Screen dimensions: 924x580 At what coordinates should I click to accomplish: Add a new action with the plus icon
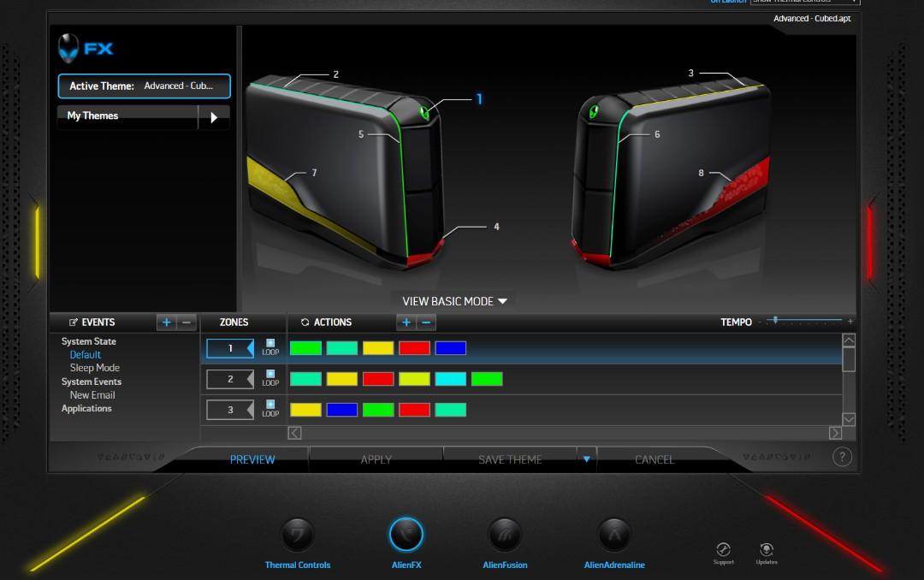pos(405,323)
